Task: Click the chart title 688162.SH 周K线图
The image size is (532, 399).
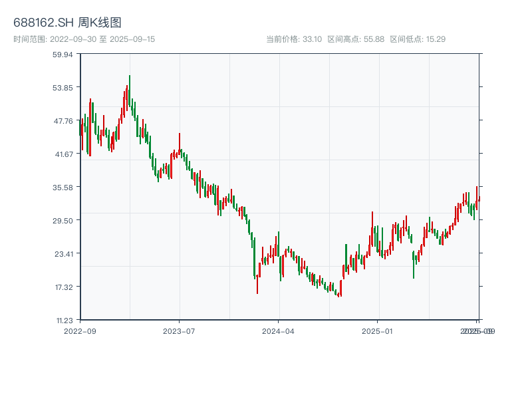Action: coord(67,23)
